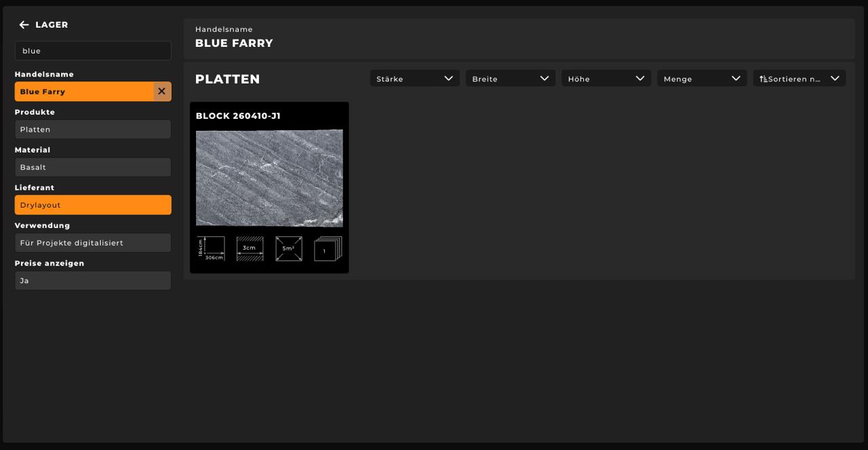Open the Höhe dropdown filter

tap(606, 79)
